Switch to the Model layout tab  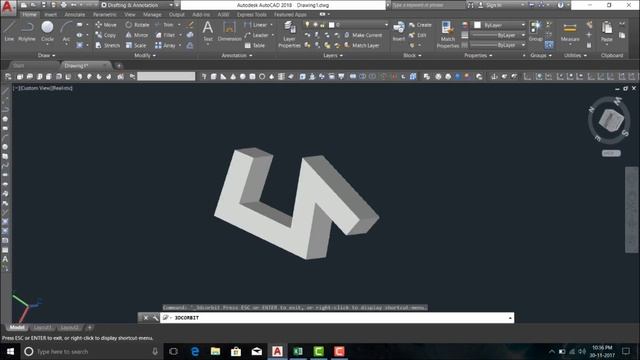coord(17,327)
